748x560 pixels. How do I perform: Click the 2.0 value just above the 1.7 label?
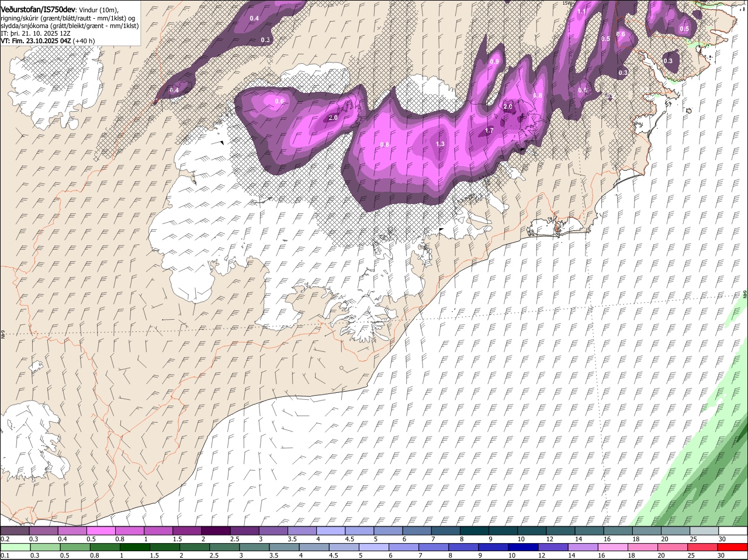508,106
